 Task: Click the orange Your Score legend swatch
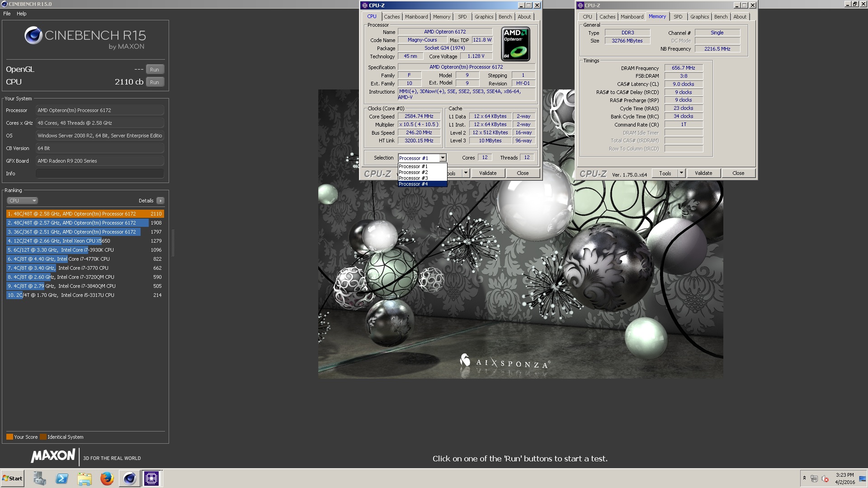(x=9, y=437)
